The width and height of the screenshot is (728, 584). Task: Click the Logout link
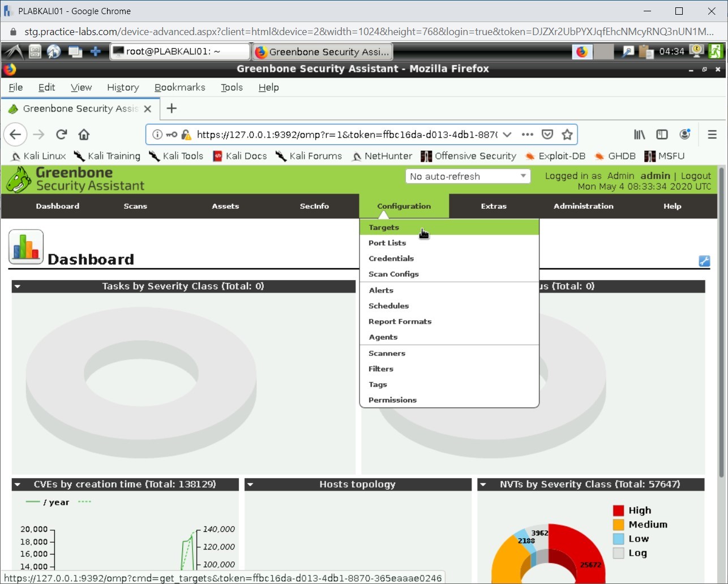click(696, 176)
